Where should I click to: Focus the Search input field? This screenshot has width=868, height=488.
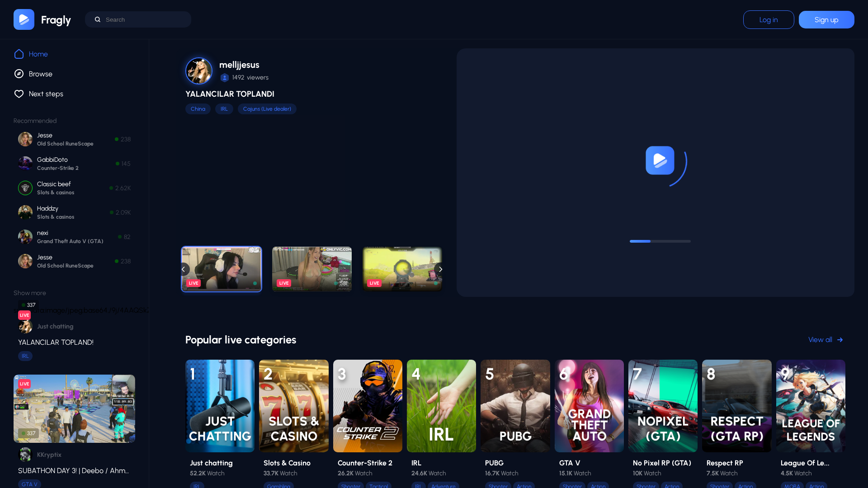pos(138,19)
